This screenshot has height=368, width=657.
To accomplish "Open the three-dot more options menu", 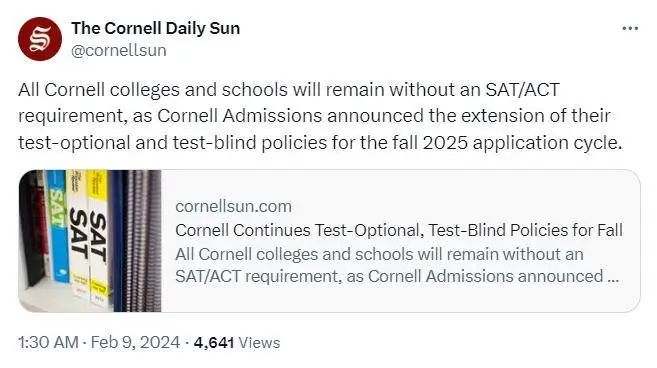I will coord(630,29).
